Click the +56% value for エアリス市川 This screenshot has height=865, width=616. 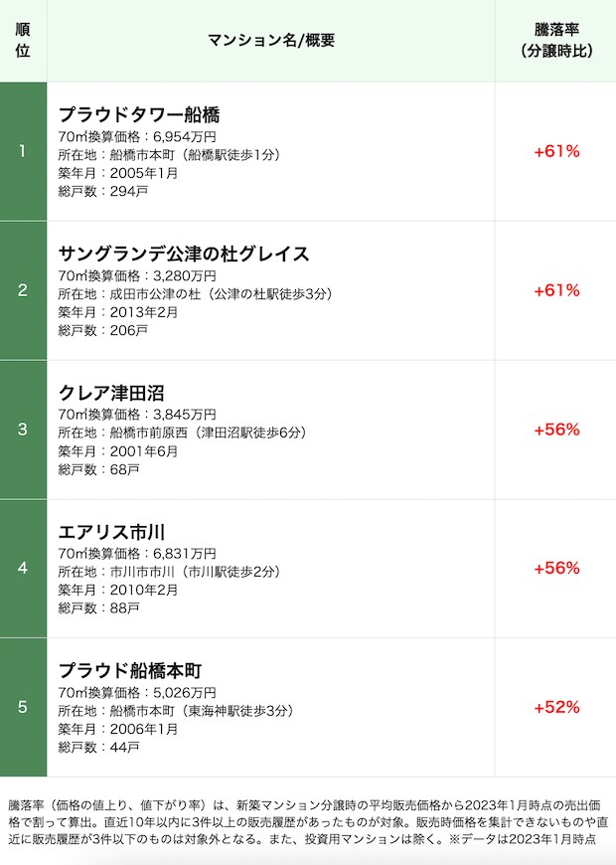(556, 568)
